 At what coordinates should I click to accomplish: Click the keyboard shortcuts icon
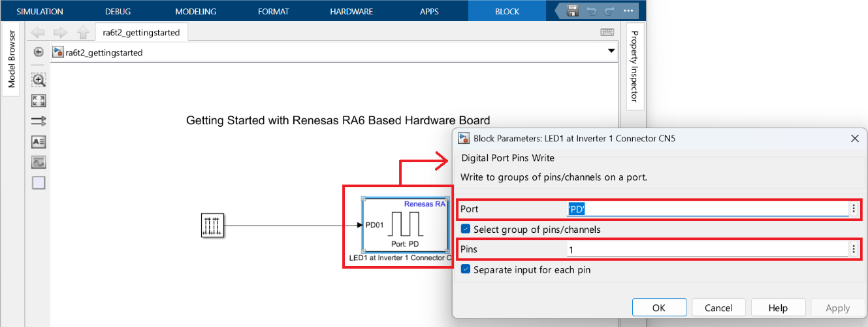607,32
